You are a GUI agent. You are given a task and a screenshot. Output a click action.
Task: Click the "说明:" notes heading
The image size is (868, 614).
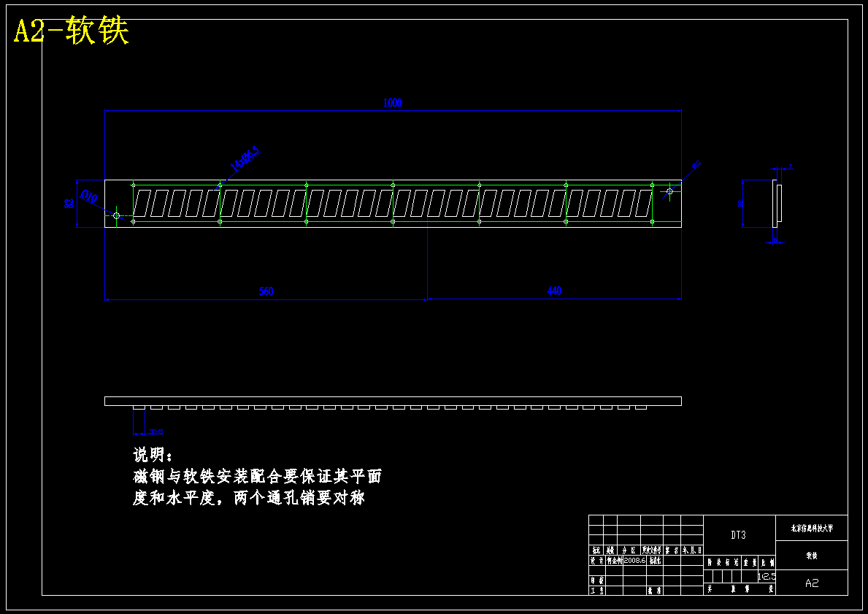pos(153,456)
